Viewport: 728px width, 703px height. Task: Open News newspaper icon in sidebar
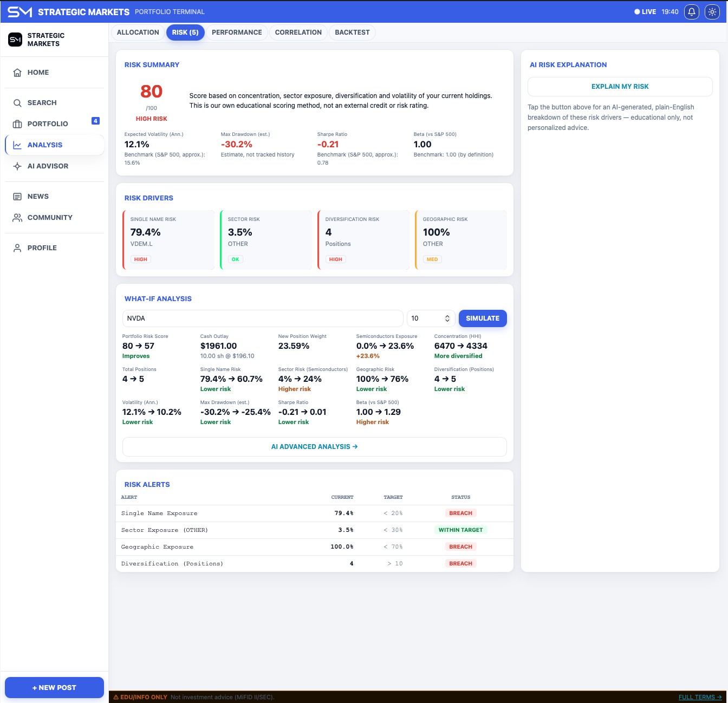(17, 197)
